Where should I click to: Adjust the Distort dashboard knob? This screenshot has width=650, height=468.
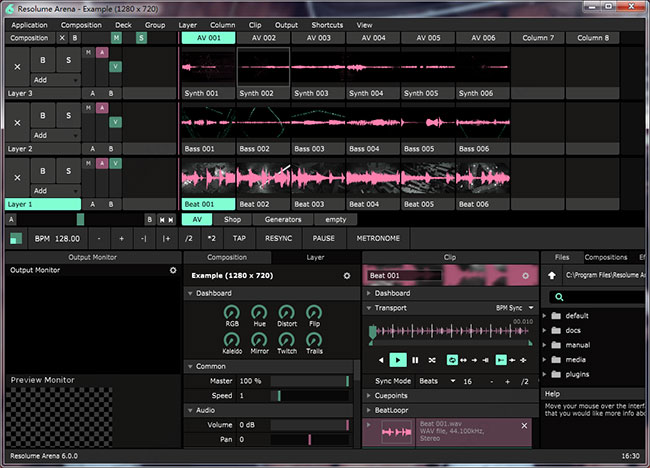click(286, 313)
